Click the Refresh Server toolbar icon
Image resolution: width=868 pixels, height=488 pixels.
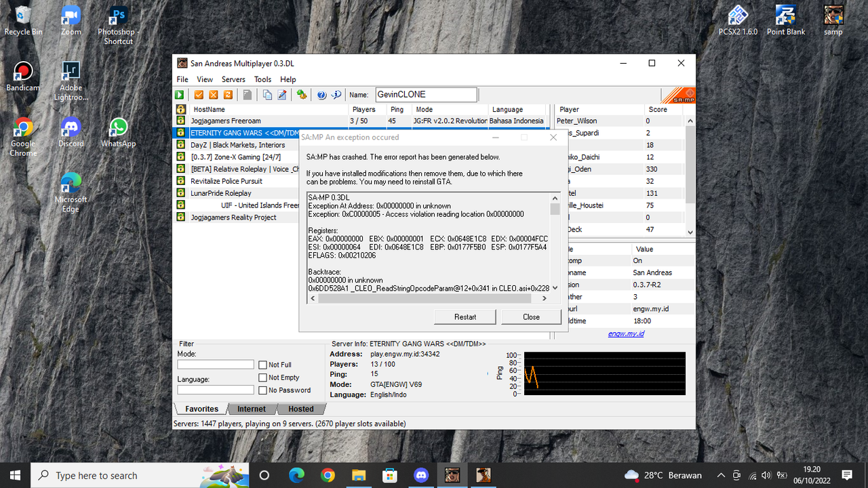click(228, 95)
